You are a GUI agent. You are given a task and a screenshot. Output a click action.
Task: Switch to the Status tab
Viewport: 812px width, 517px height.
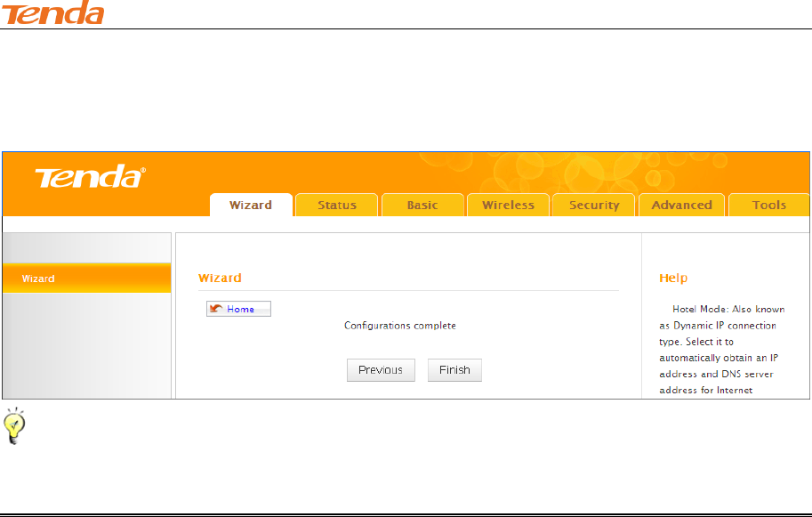(x=336, y=206)
